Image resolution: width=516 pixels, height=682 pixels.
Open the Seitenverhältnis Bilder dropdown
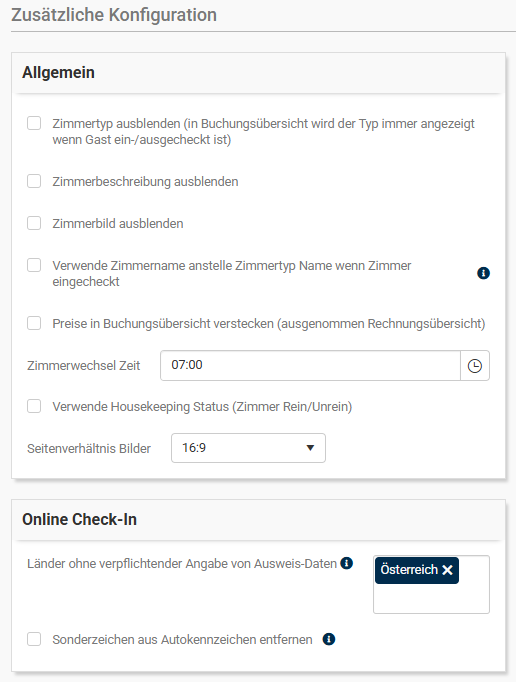tap(248, 448)
